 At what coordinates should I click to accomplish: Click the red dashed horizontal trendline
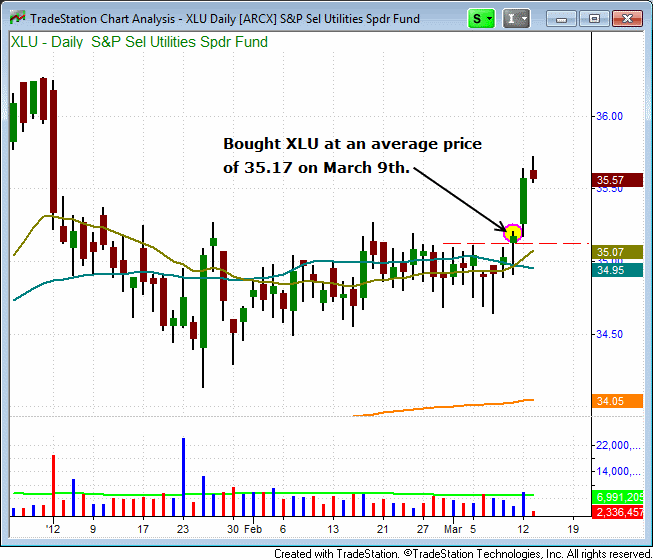[516, 243]
